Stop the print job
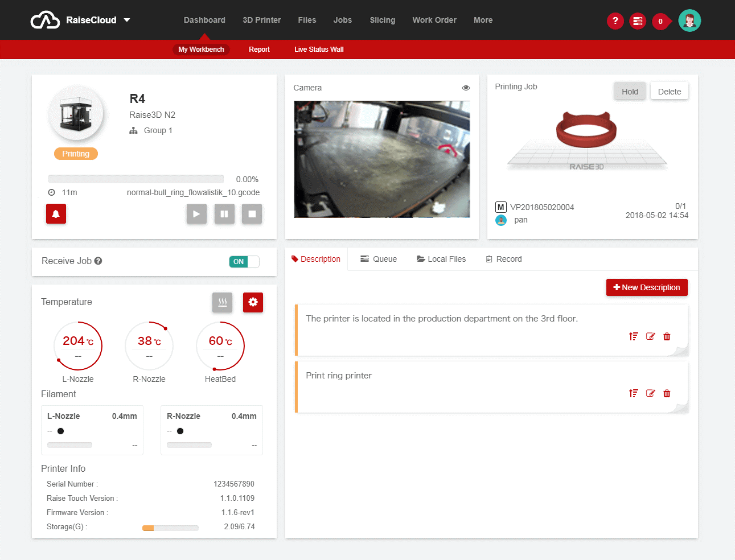The width and height of the screenshot is (735, 560). click(x=252, y=214)
